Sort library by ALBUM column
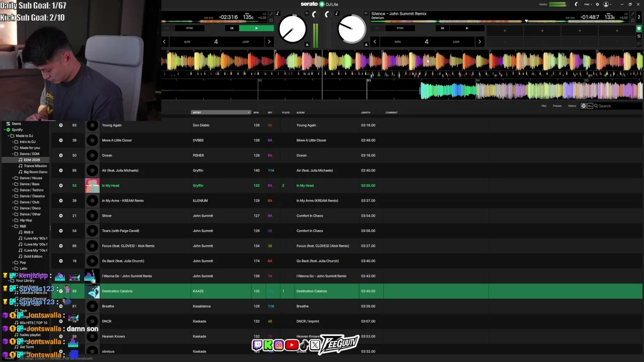 coord(300,113)
